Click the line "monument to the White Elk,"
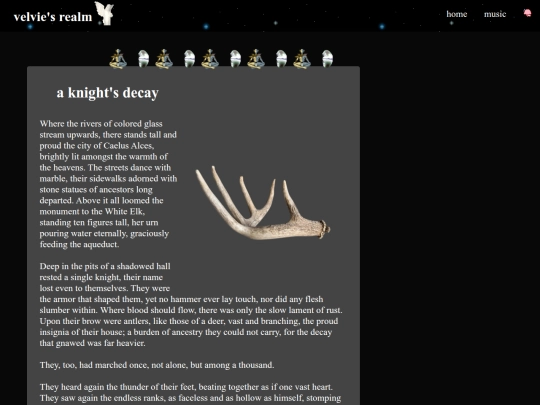 tap(92, 211)
